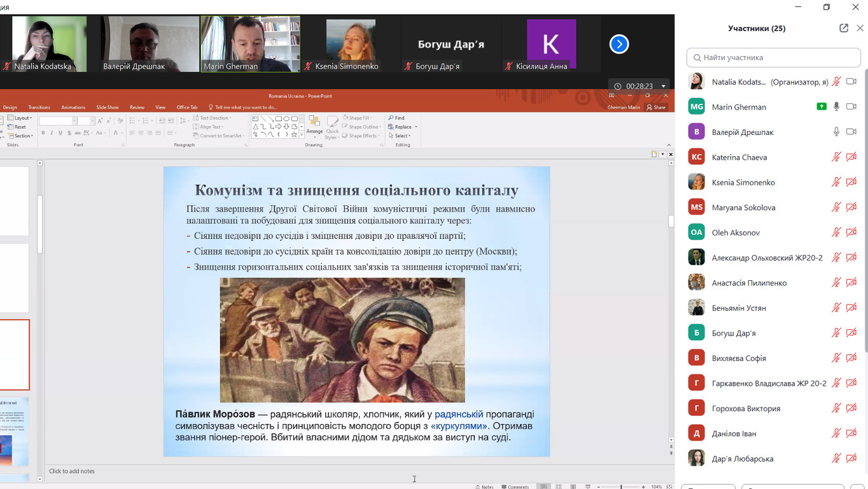The width and height of the screenshot is (868, 489).
Task: Click Maryana Sokolova's muted microphone icon
Action: pyautogui.click(x=837, y=208)
